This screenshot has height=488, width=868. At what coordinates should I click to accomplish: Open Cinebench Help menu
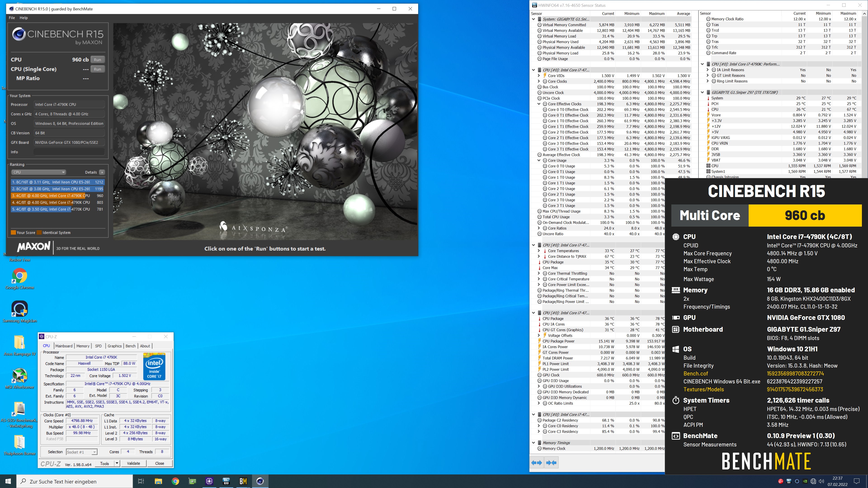(x=24, y=18)
